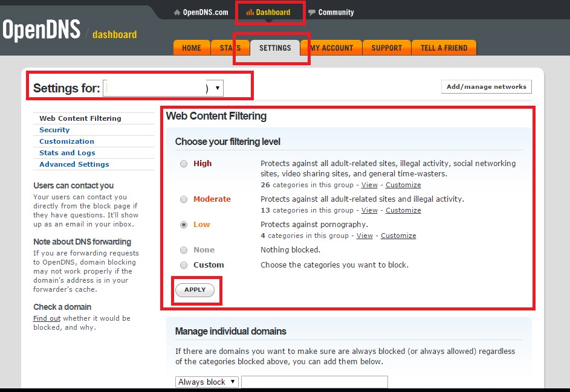This screenshot has width=570, height=392.
Task: Open Stats and Logs in sidebar
Action: pyautogui.click(x=67, y=153)
